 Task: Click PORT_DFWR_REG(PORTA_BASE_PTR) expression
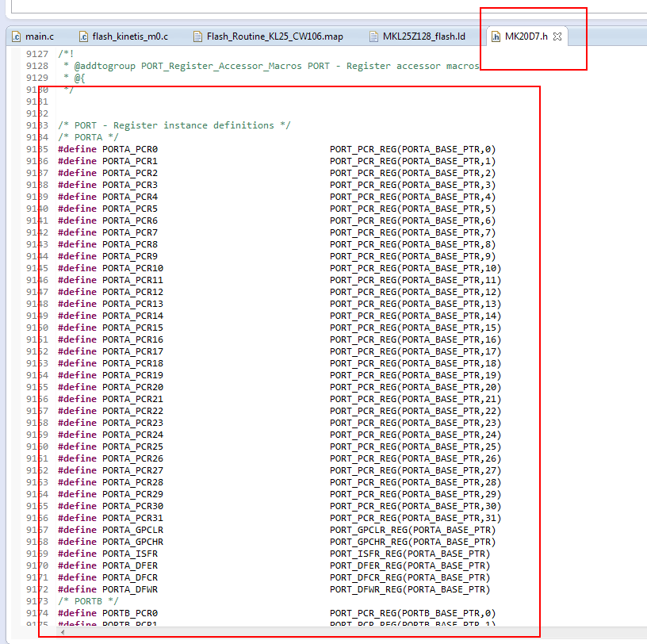pyautogui.click(x=410, y=589)
